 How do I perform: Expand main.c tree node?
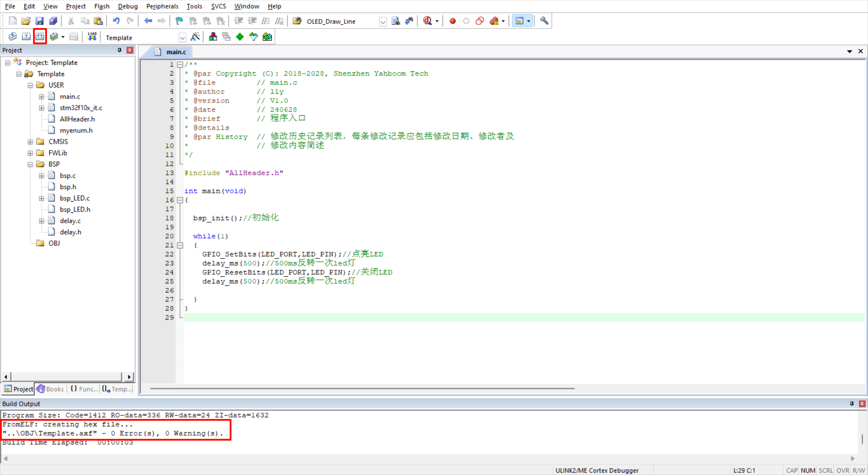42,97
